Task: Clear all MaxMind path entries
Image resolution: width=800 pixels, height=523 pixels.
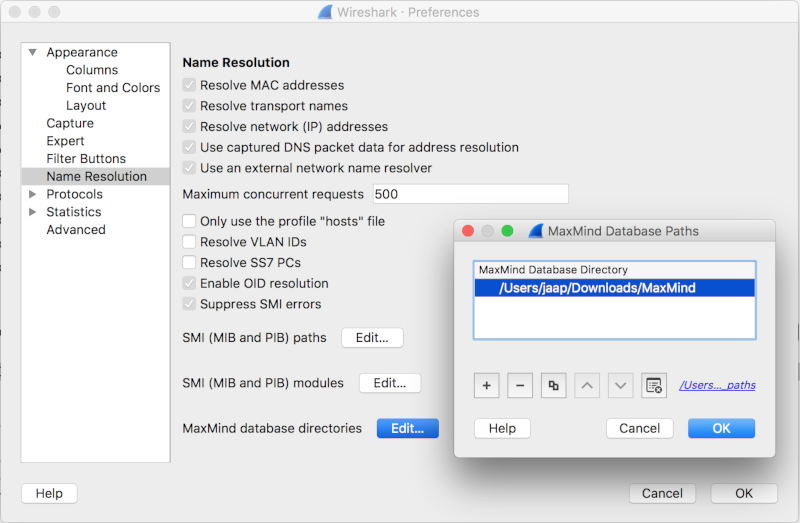Action: tap(654, 385)
